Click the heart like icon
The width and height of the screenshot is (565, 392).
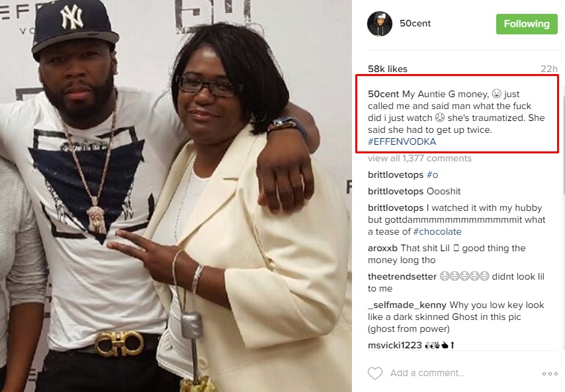point(374,373)
